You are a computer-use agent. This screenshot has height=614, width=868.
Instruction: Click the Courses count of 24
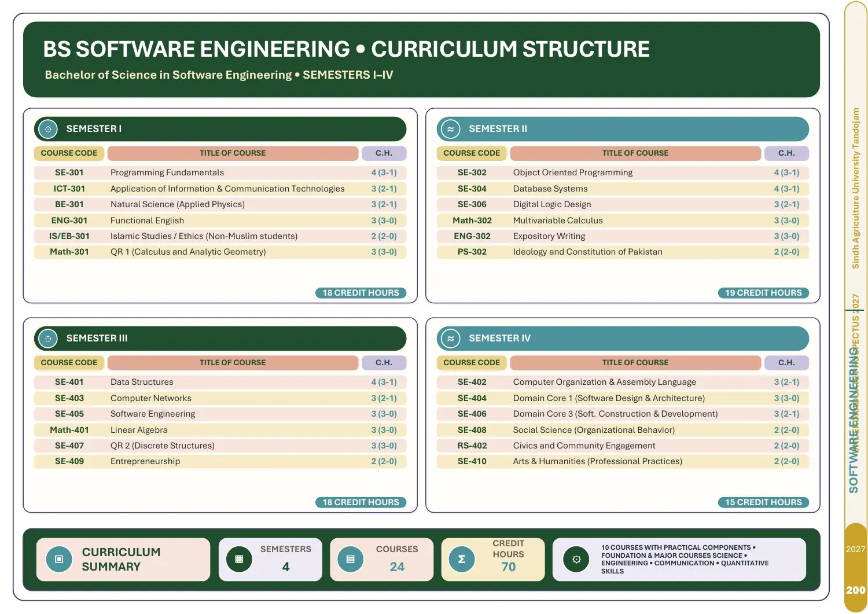tap(397, 567)
